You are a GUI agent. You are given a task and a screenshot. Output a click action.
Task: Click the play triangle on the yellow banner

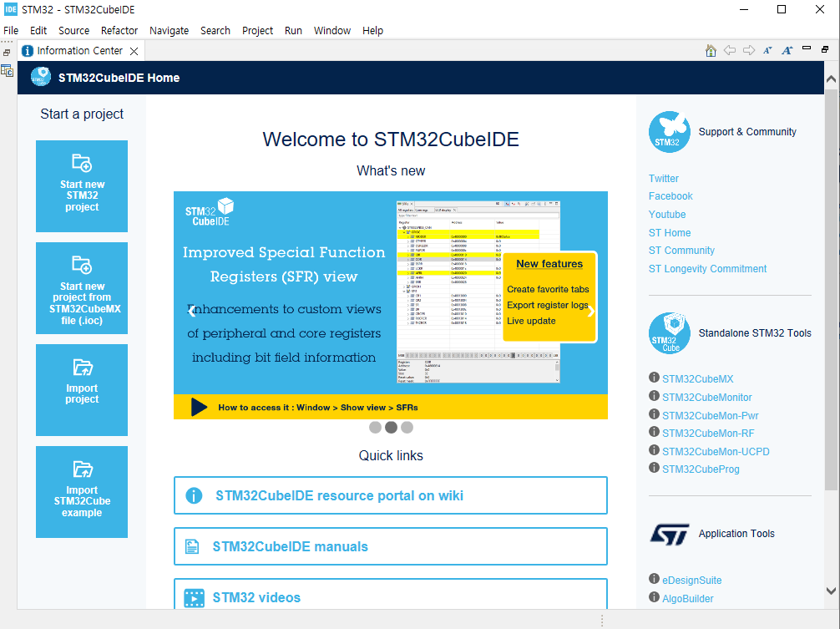199,407
